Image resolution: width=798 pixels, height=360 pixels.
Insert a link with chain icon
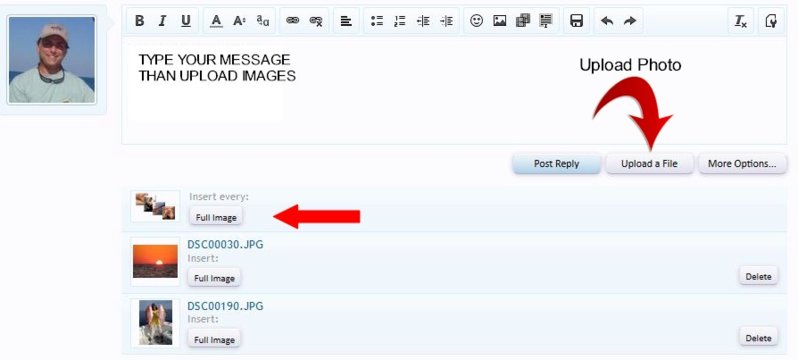(x=293, y=21)
